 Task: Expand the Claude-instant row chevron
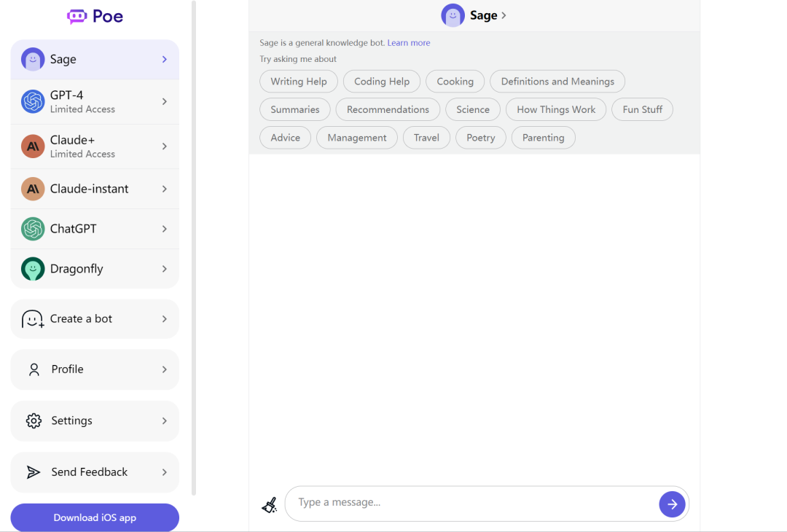(165, 189)
